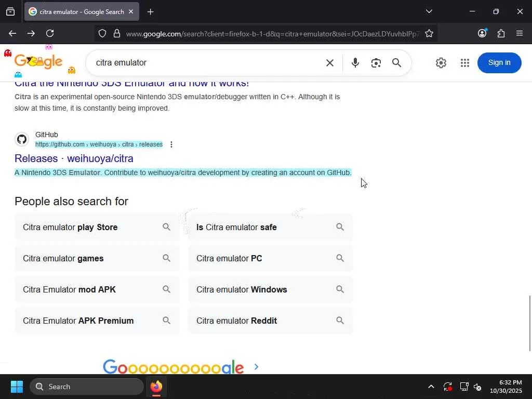
Task: Open a new browser tab
Action: (150, 12)
